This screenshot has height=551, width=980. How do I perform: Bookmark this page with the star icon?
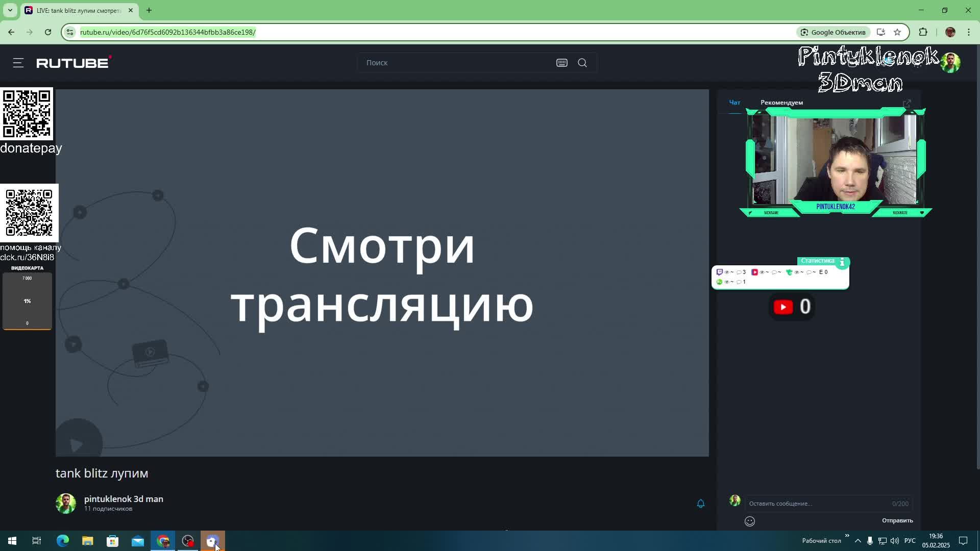897,32
